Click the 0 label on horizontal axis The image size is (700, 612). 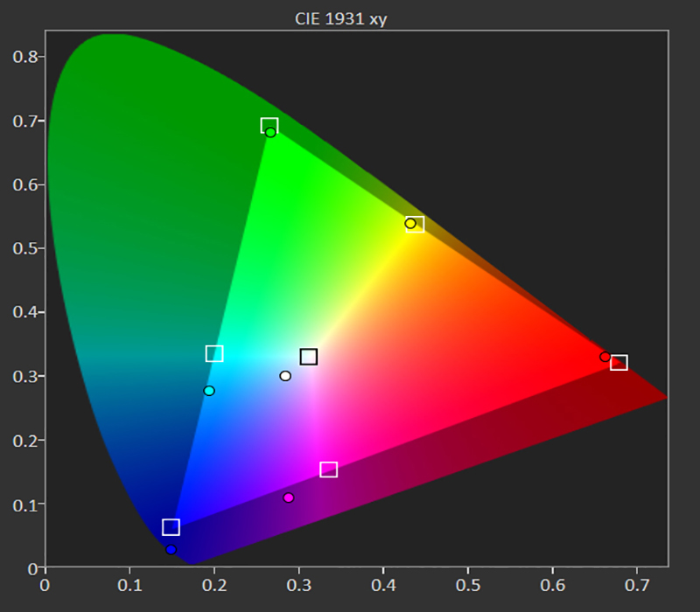(x=45, y=585)
